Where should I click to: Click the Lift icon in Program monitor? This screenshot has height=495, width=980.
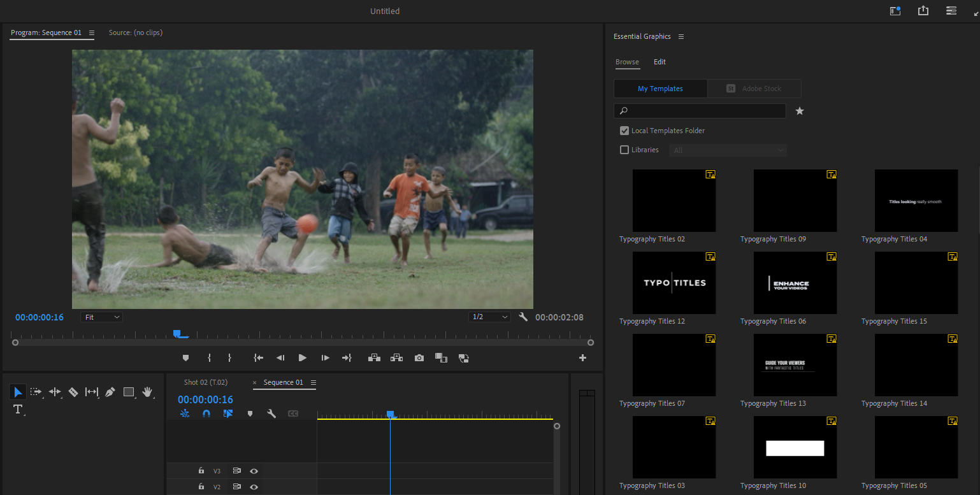point(374,357)
